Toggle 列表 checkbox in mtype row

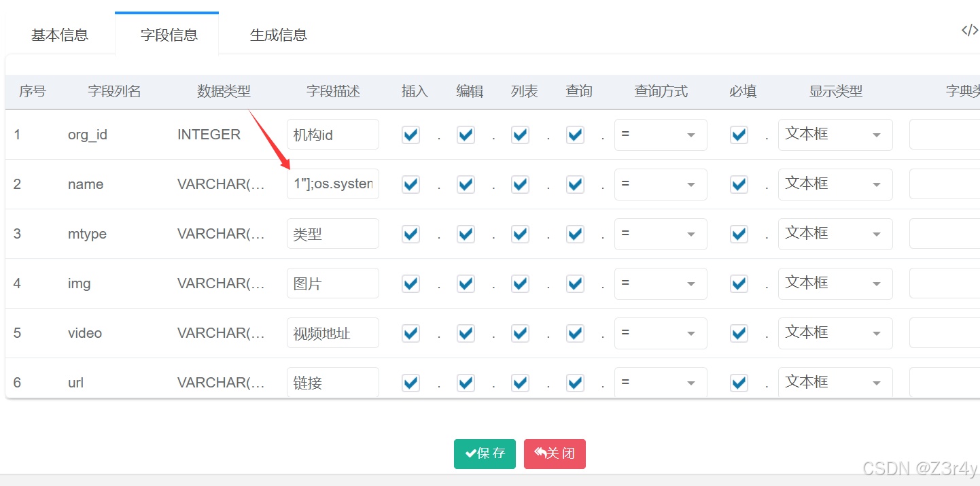[x=520, y=234]
